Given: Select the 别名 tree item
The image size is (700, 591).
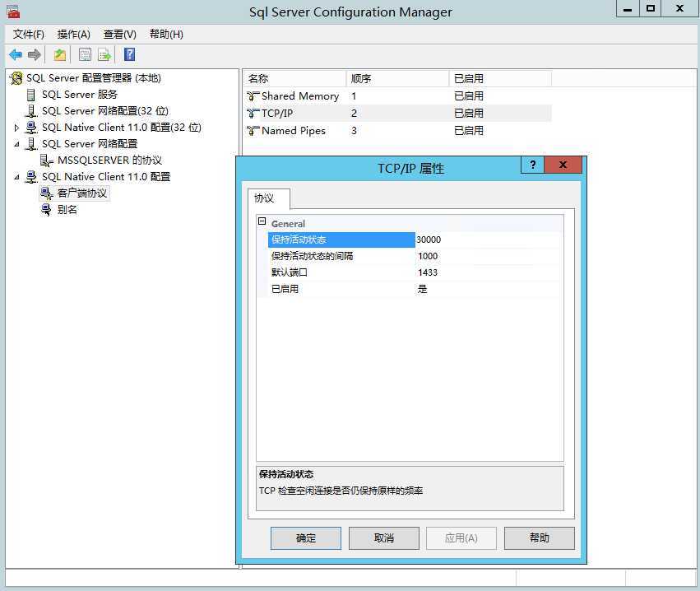Looking at the screenshot, I should 67,210.
